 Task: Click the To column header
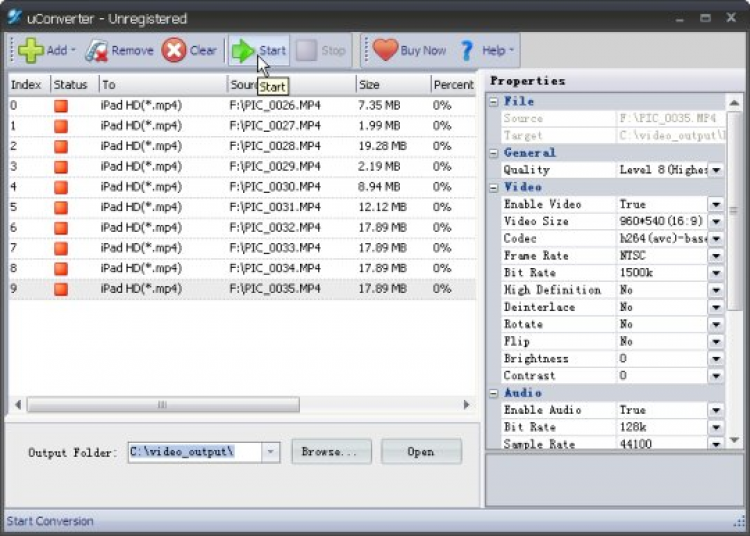point(163,85)
